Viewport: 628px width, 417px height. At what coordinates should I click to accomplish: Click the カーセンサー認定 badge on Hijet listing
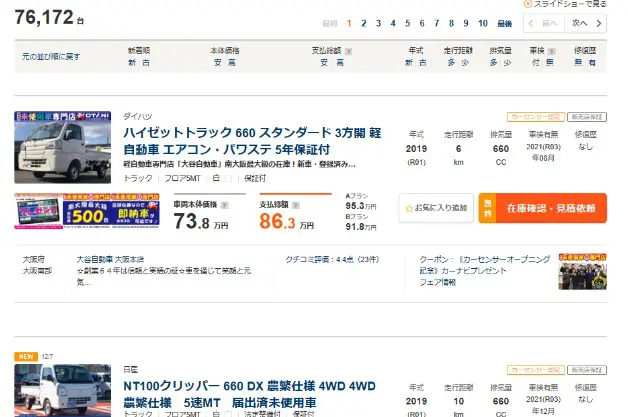535,117
